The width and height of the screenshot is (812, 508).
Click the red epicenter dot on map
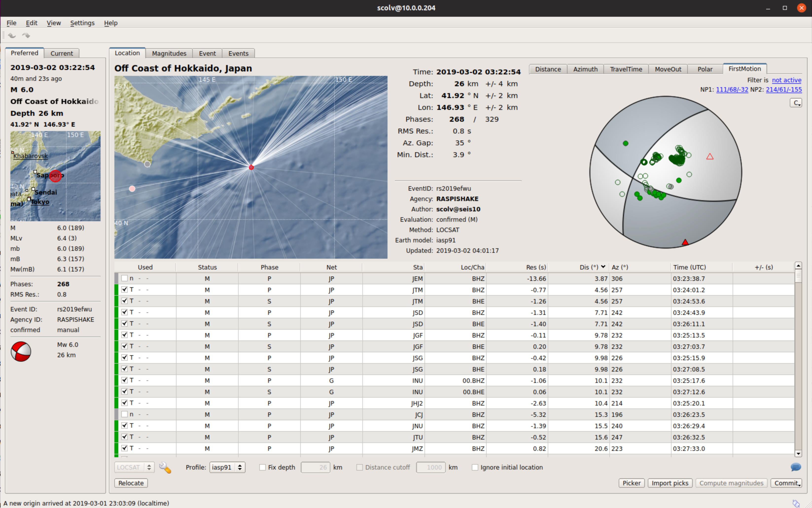tap(251, 167)
